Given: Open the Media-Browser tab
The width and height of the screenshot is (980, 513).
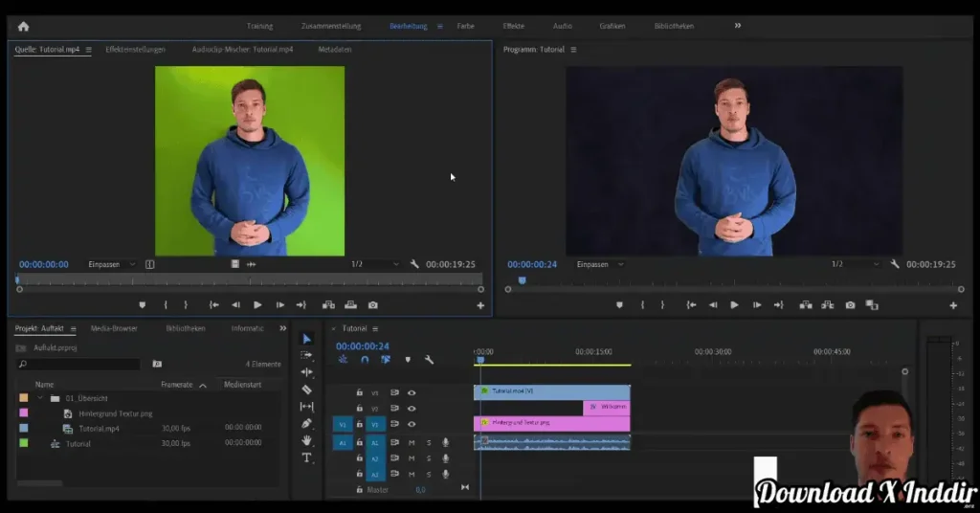Looking at the screenshot, I should (x=114, y=328).
